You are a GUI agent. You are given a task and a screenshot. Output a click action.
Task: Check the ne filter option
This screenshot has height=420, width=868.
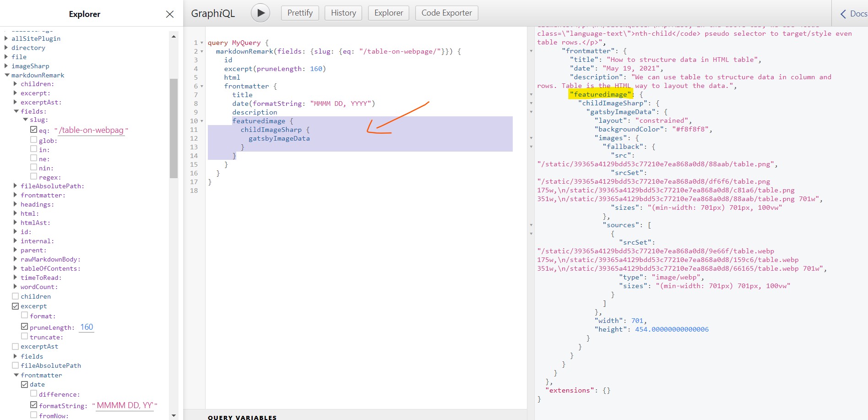[33, 158]
